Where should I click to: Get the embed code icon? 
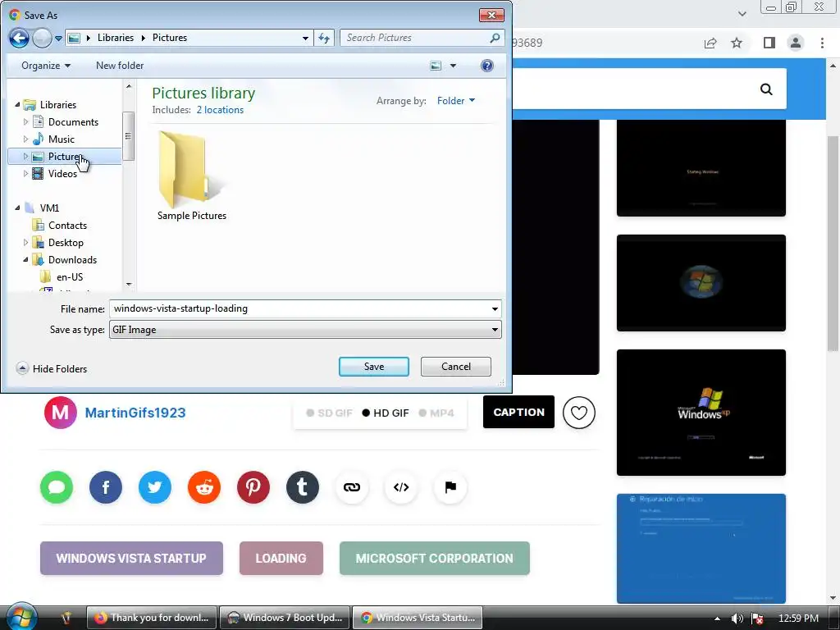[x=401, y=487]
